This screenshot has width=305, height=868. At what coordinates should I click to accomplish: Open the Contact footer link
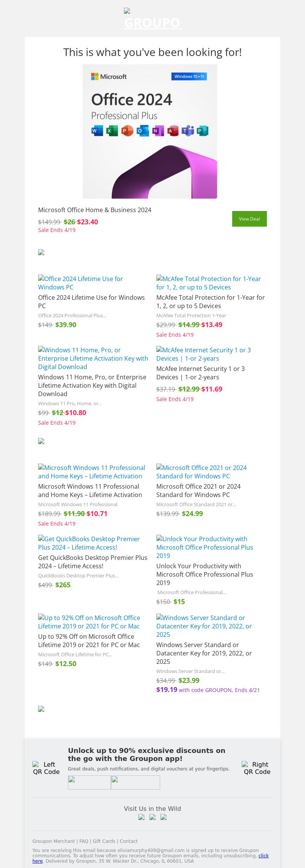[x=129, y=841]
